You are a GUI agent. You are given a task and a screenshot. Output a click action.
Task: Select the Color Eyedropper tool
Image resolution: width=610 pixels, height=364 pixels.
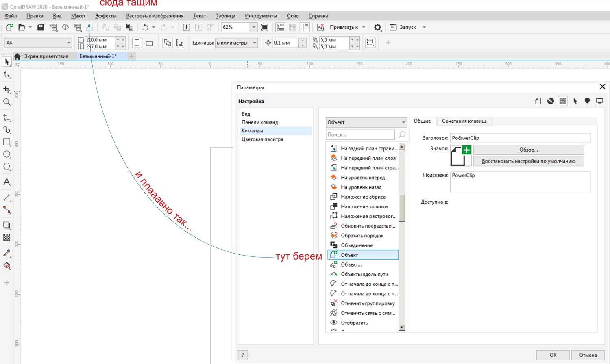pos(7,253)
